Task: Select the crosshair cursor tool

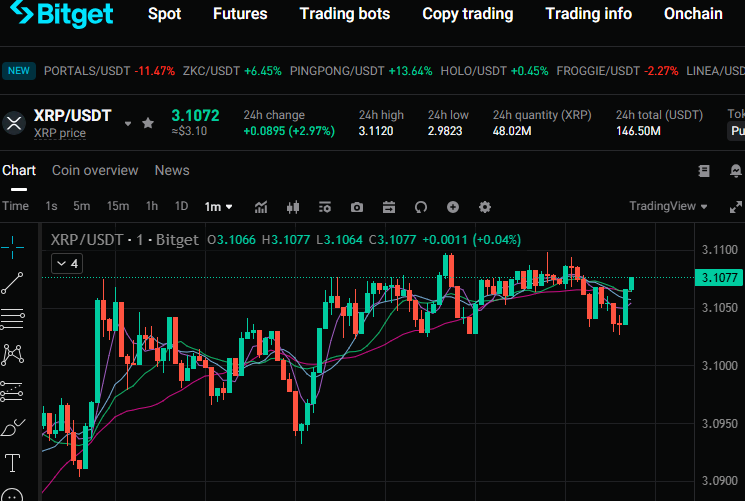Action: [x=13, y=243]
